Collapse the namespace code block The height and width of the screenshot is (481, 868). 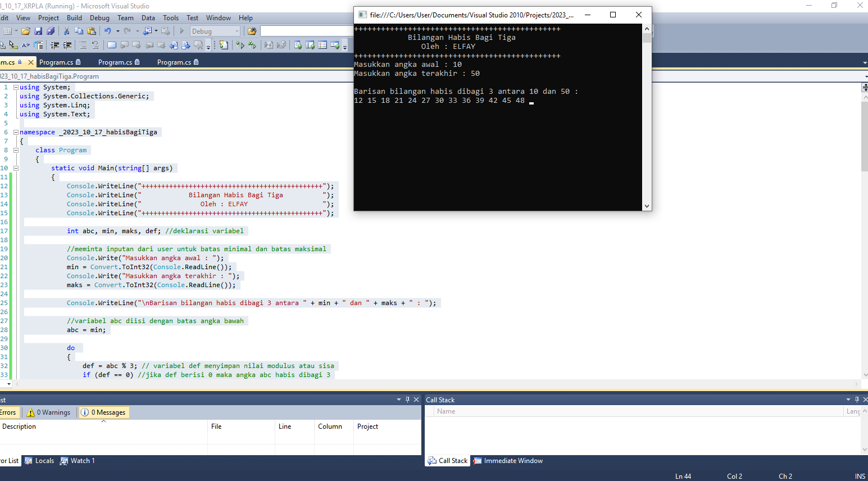pos(16,132)
